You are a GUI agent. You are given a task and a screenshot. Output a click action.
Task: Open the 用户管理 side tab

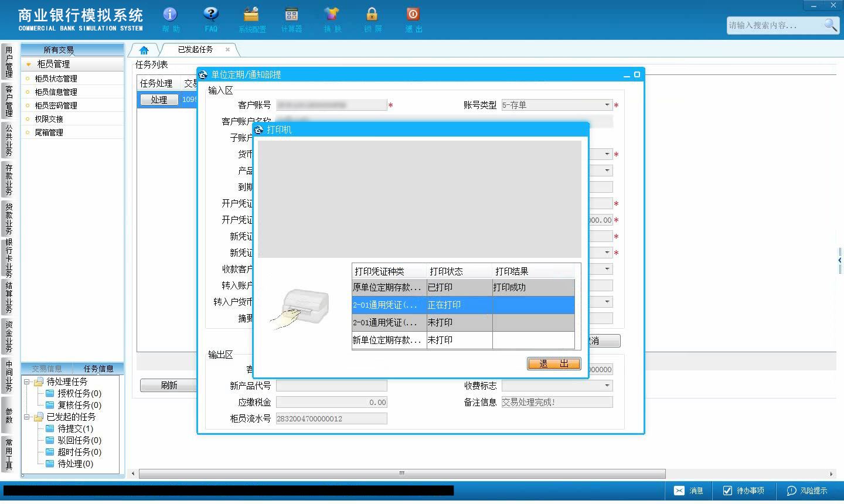pyautogui.click(x=9, y=62)
